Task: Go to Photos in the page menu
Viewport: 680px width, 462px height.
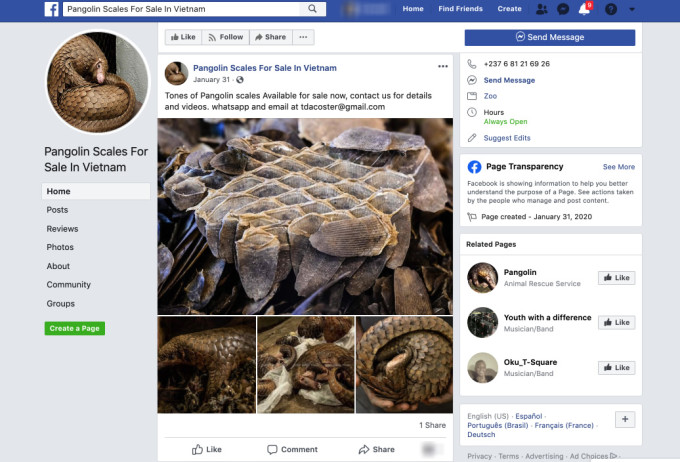Action: click(x=60, y=247)
